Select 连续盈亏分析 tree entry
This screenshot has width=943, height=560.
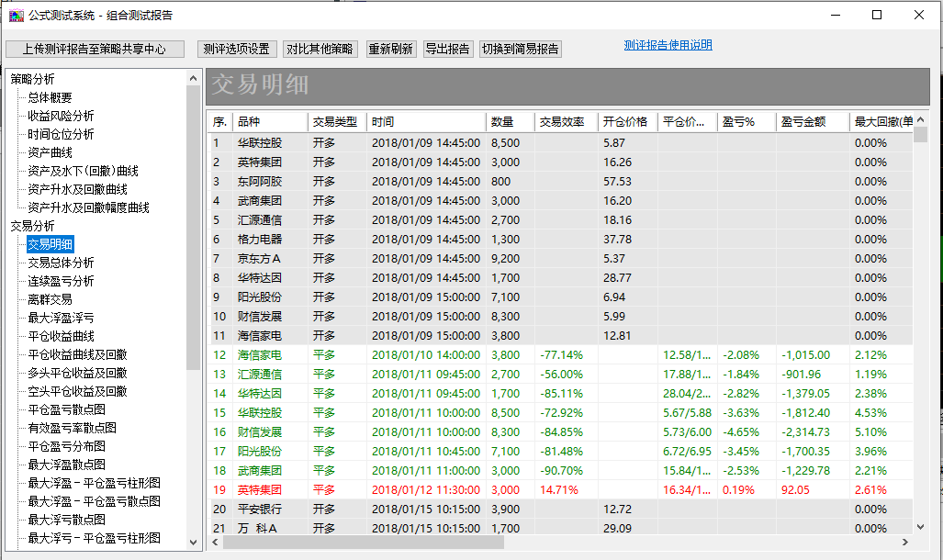(x=61, y=281)
